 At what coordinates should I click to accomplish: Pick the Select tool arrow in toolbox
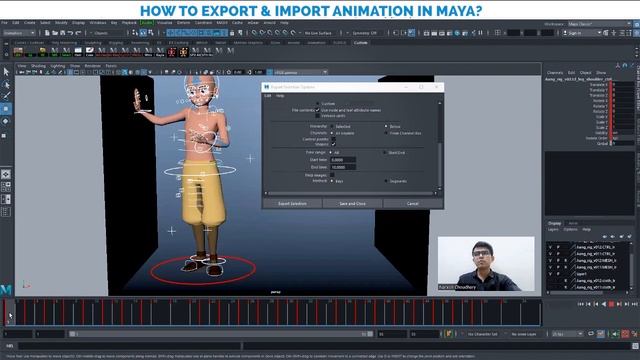pos(6,72)
